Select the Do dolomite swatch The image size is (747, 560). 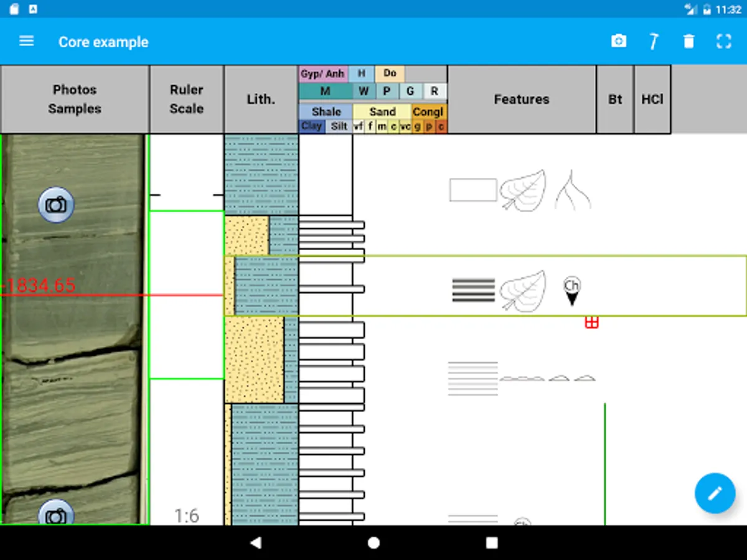coord(390,74)
